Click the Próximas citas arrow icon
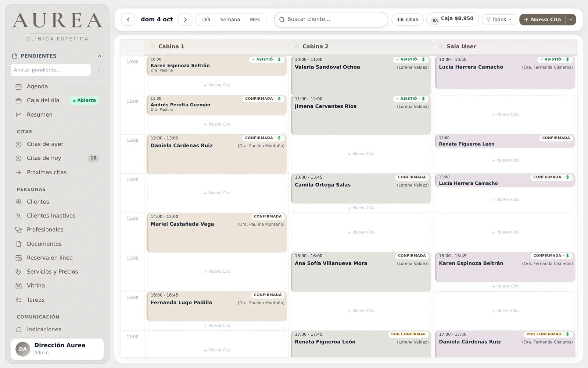The image size is (588, 368). click(19, 172)
